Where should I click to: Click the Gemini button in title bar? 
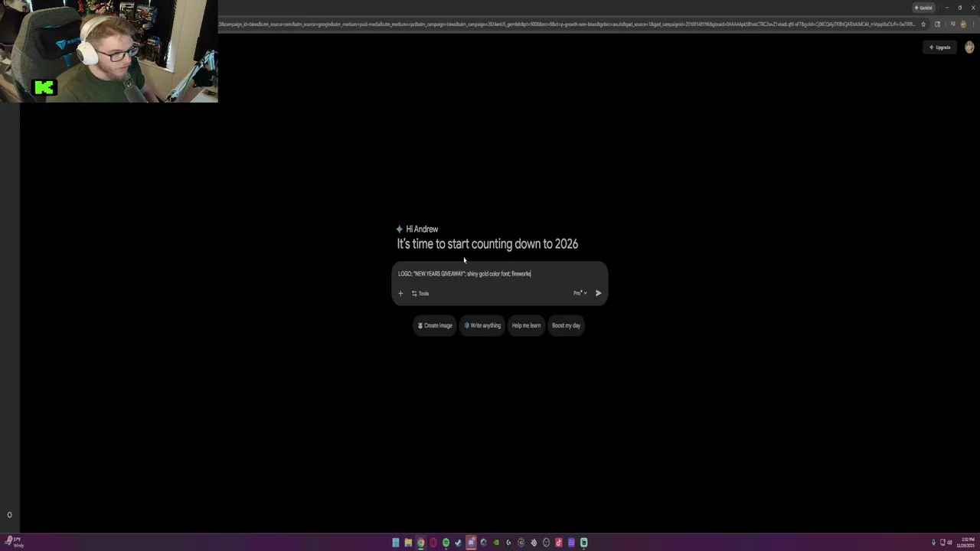pyautogui.click(x=923, y=8)
